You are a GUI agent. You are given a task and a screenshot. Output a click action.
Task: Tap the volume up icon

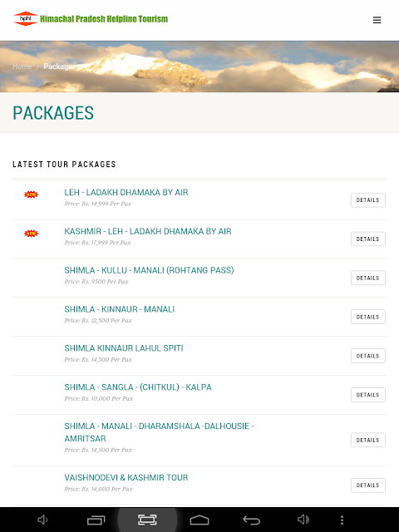pos(303,520)
